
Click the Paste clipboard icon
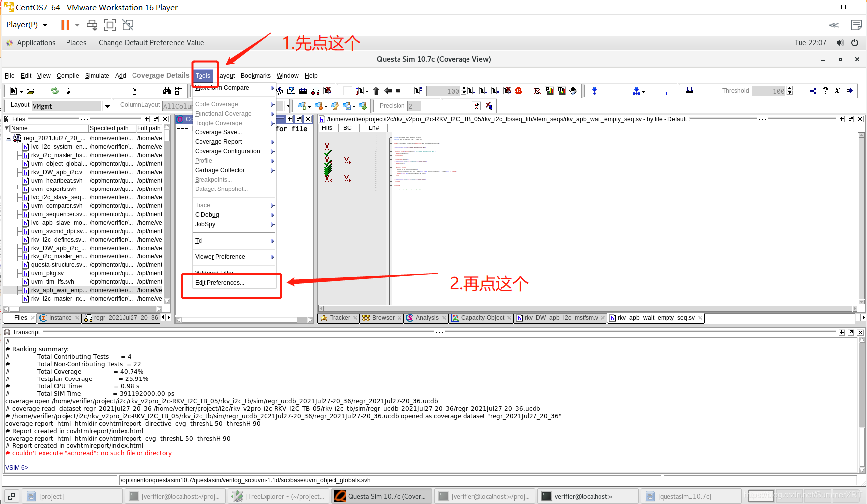[x=109, y=91]
